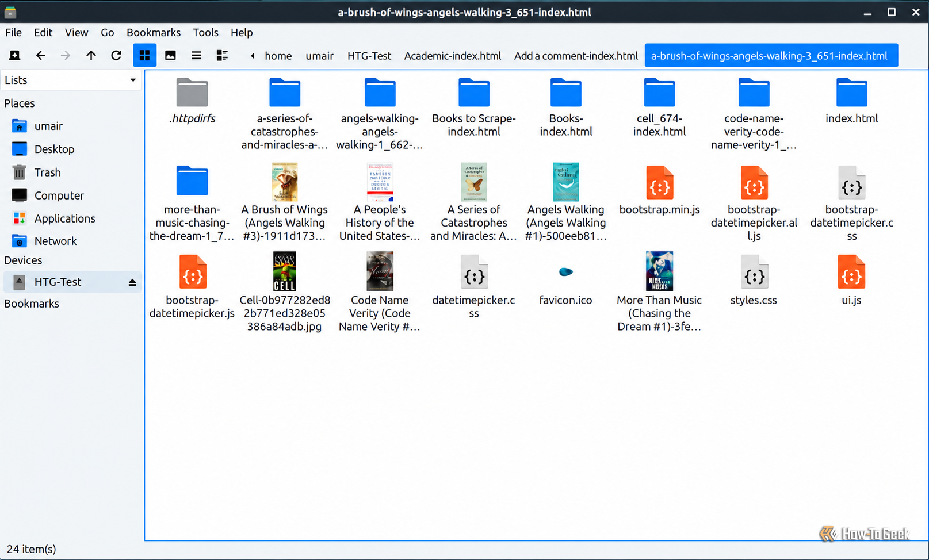Switch to compact list view
This screenshot has width=929, height=560.
point(196,55)
